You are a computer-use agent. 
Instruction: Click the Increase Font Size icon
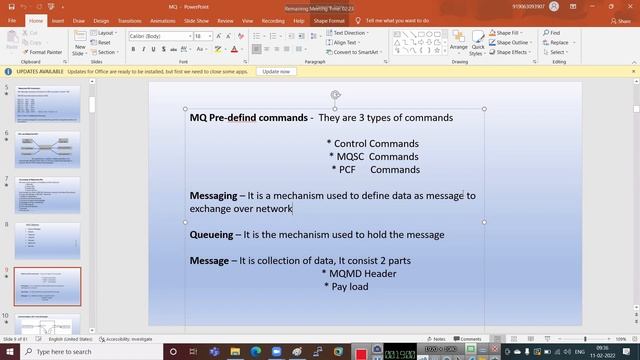pyautogui.click(x=219, y=36)
